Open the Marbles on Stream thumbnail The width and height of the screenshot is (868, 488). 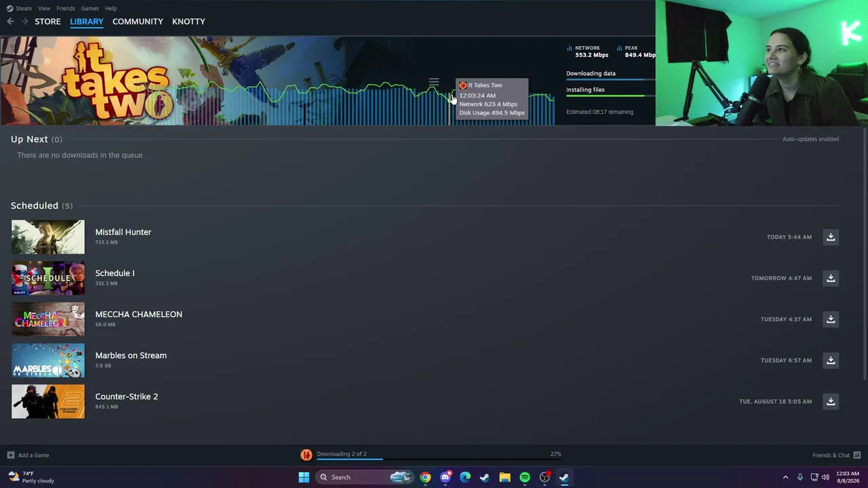click(x=48, y=361)
